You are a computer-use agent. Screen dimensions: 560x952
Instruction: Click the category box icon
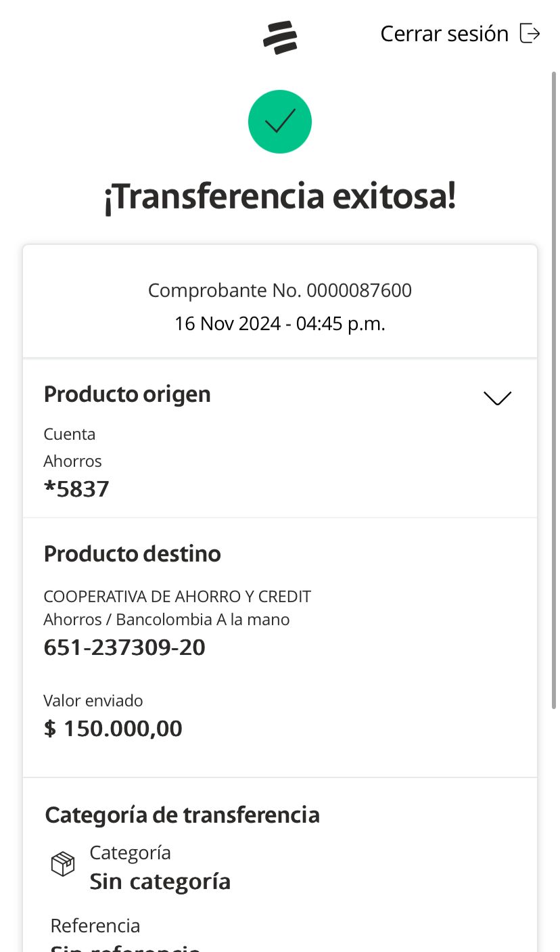(63, 864)
